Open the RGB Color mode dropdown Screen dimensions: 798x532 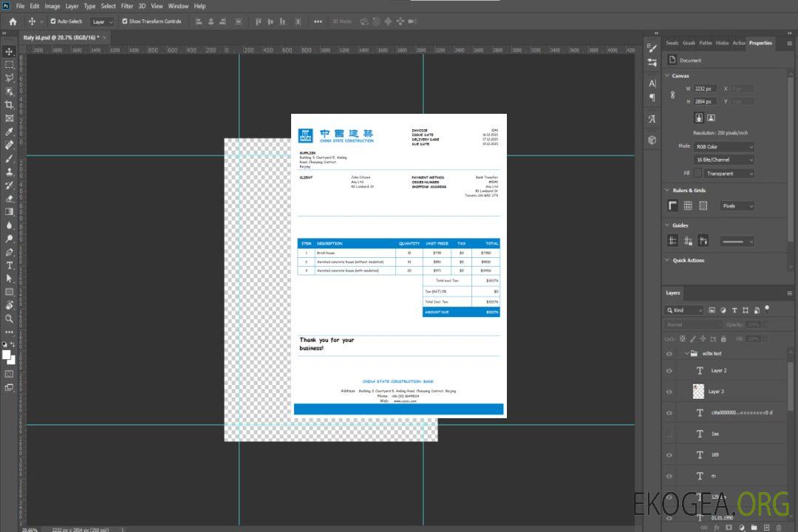pos(723,146)
